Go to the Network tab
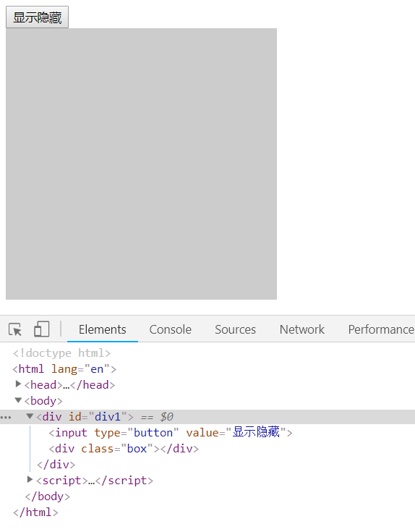The width and height of the screenshot is (415, 532). point(301,329)
